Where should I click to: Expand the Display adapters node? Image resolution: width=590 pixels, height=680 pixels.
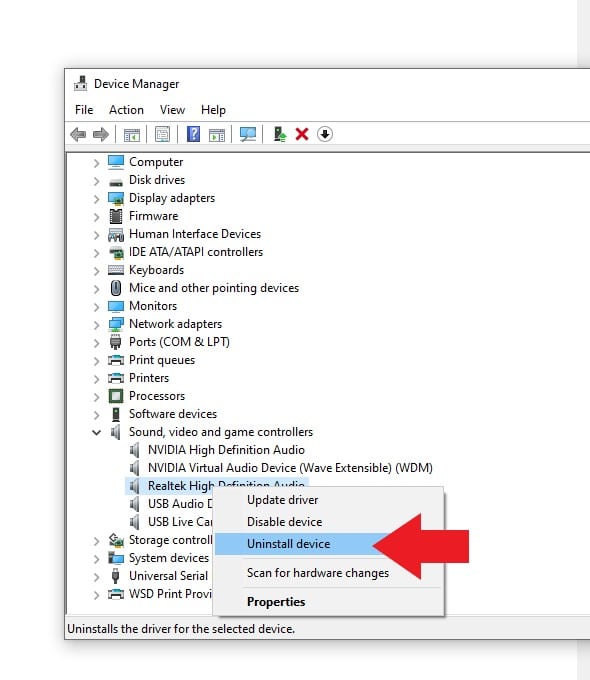[96, 199]
